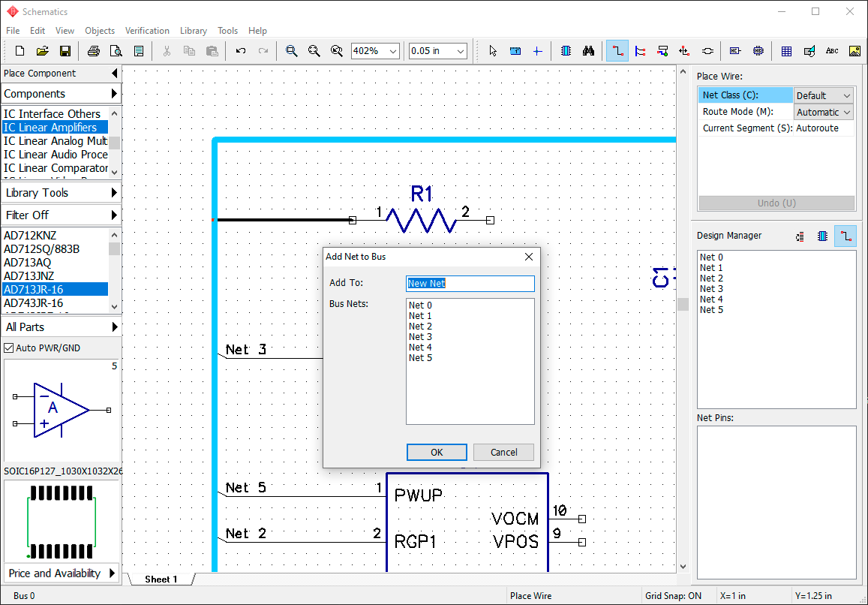Collapse the Place Component panel
Image resolution: width=868 pixels, height=605 pixels.
pos(115,73)
